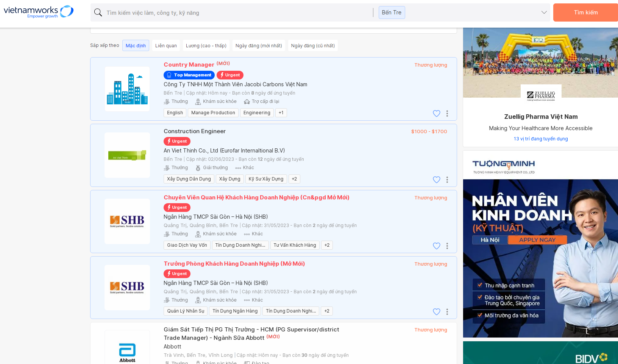618x364 pixels.
Task: Click Urgent badge on Country Manager
Action: [x=230, y=75]
